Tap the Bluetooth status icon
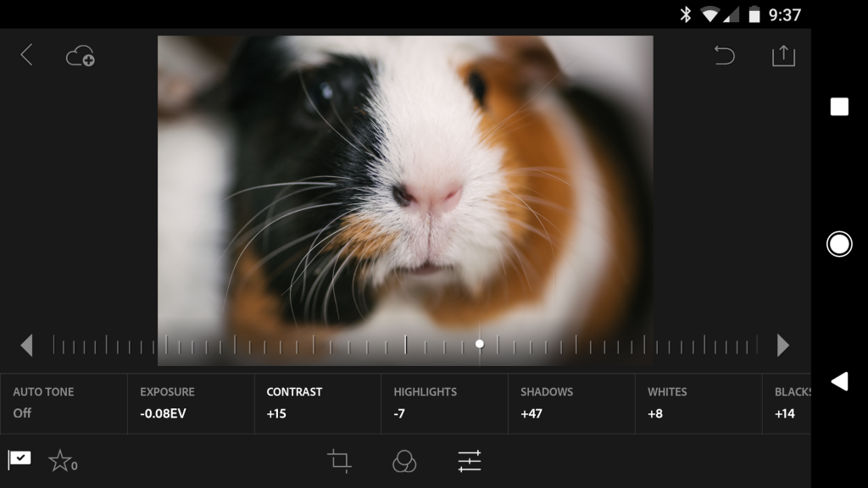This screenshot has width=868, height=488. coord(685,14)
